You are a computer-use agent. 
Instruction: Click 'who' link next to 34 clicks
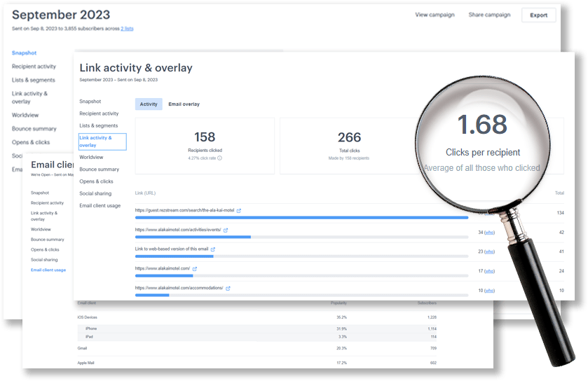(489, 232)
